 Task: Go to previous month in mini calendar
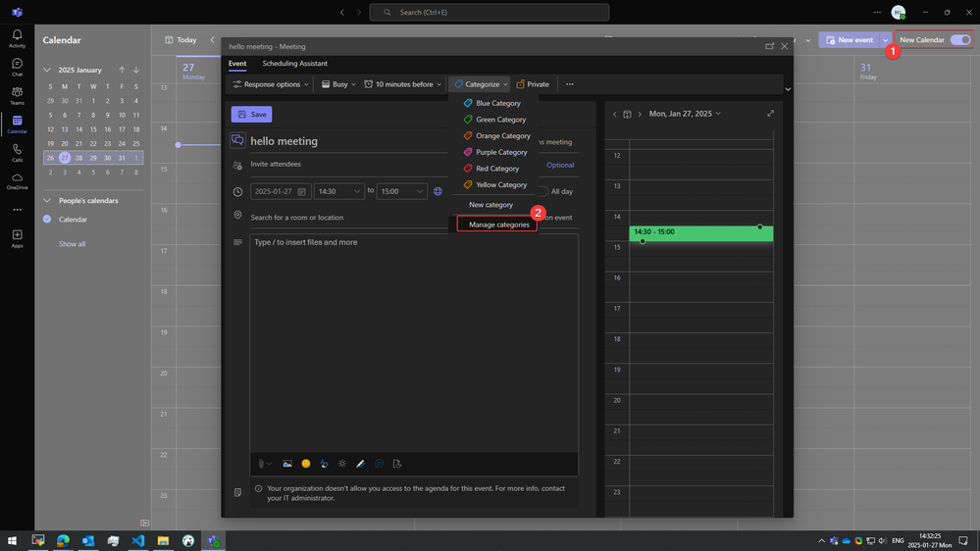122,70
